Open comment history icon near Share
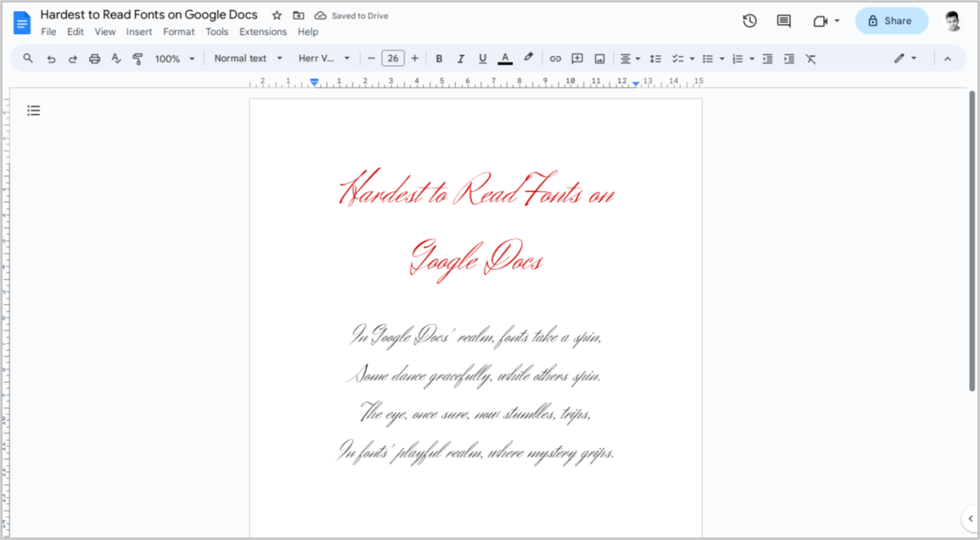Image resolution: width=980 pixels, height=540 pixels. [x=784, y=21]
